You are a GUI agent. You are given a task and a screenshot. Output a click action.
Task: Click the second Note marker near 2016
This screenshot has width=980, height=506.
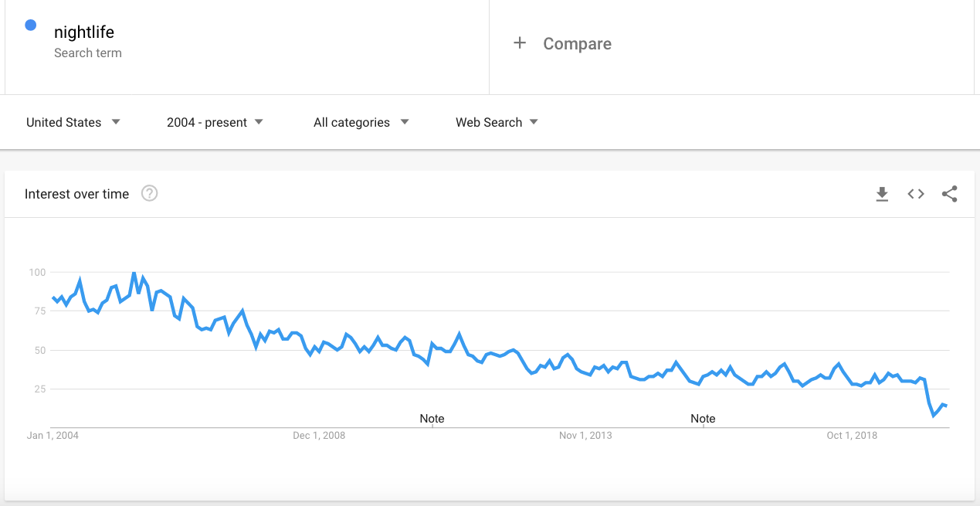click(703, 419)
